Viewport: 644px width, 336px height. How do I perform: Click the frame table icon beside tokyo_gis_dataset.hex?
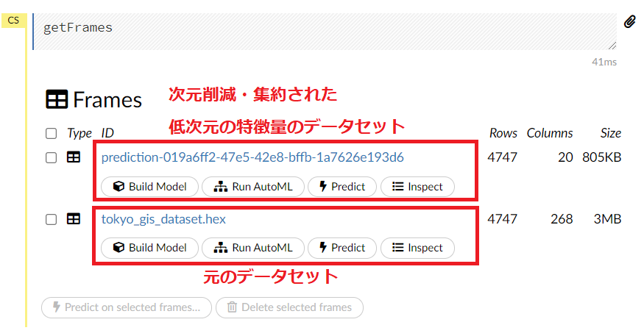(x=74, y=219)
